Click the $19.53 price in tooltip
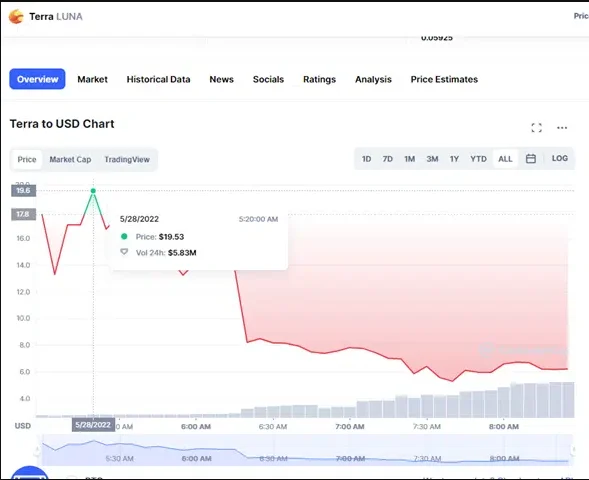 click(x=171, y=237)
